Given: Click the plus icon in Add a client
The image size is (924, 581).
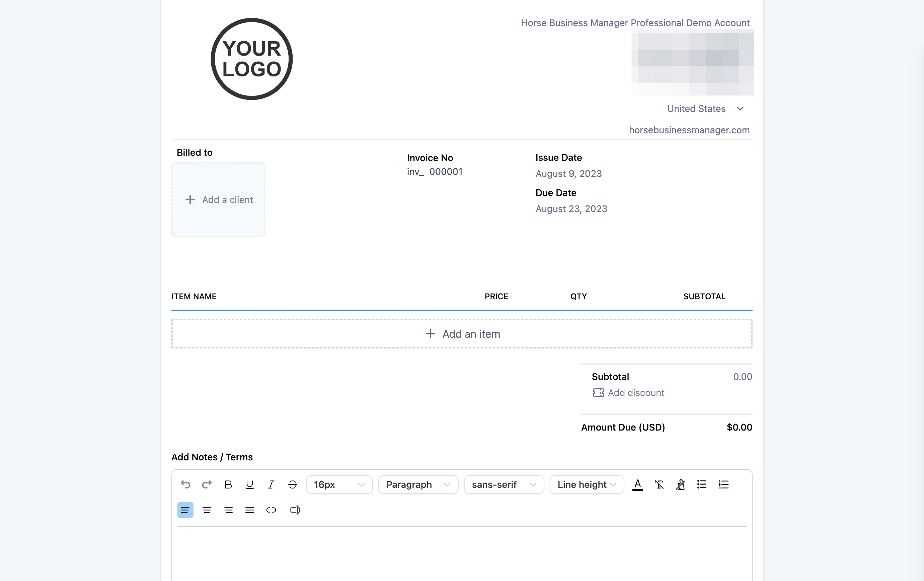Looking at the screenshot, I should point(190,200).
